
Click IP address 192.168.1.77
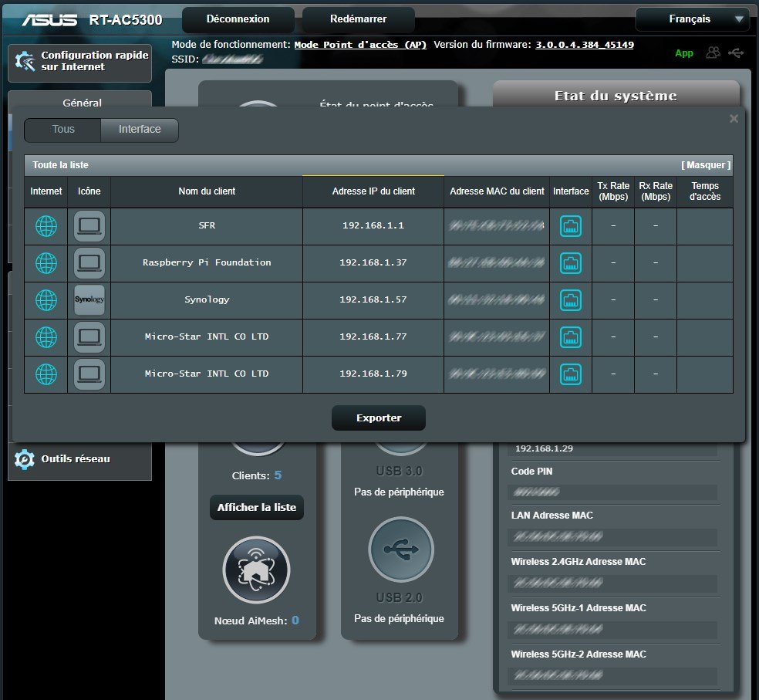pyautogui.click(x=373, y=336)
